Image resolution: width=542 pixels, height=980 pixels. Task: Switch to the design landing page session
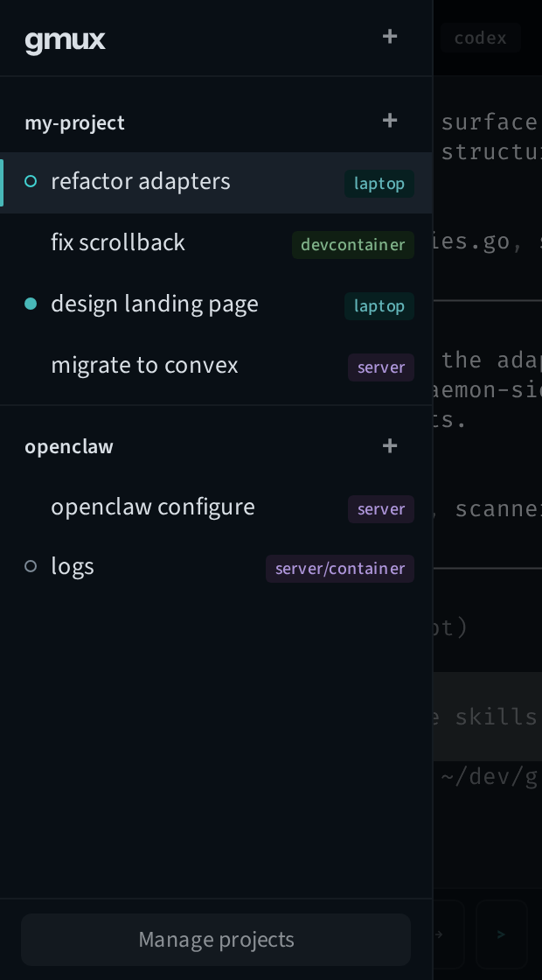click(155, 304)
